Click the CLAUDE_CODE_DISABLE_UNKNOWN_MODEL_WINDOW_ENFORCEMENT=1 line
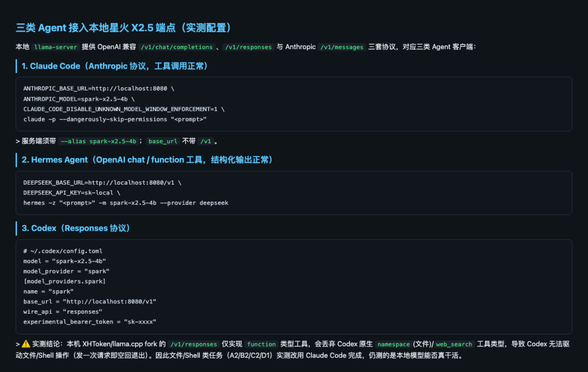Screen dimensions: 588x372 point(124,109)
